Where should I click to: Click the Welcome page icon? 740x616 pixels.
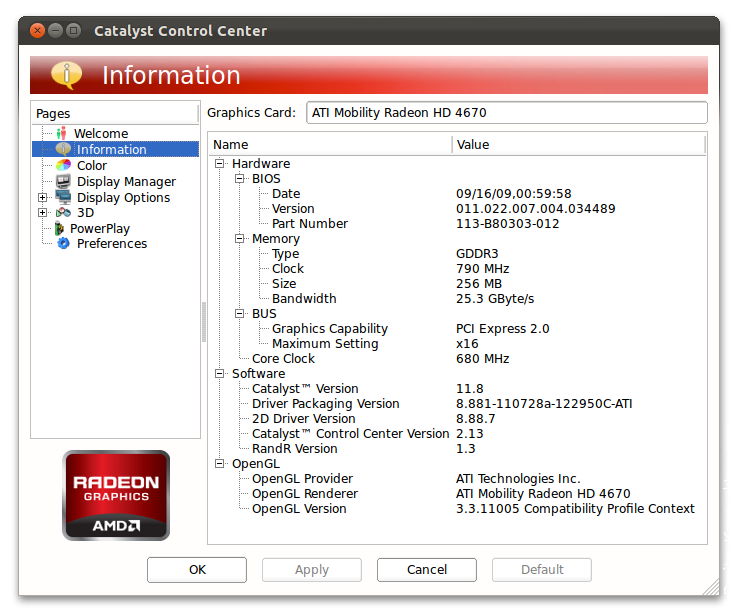pos(61,134)
